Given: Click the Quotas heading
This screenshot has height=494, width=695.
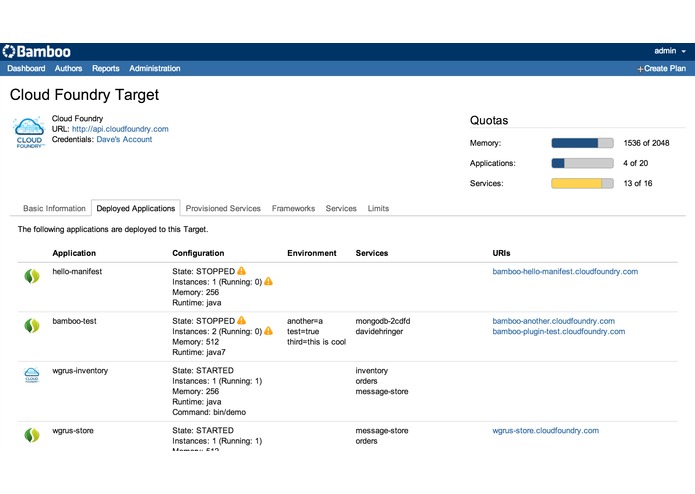Looking at the screenshot, I should (x=489, y=120).
